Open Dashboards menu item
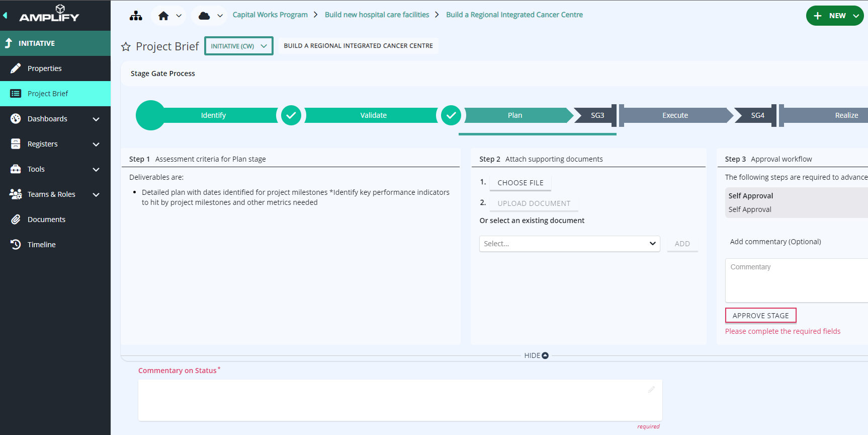Image resolution: width=868 pixels, height=435 pixels. (x=55, y=119)
